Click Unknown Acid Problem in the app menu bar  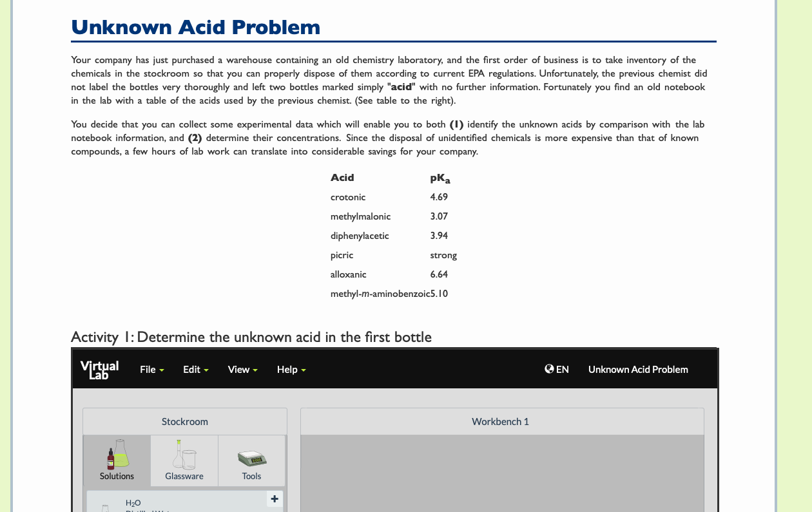coord(638,369)
